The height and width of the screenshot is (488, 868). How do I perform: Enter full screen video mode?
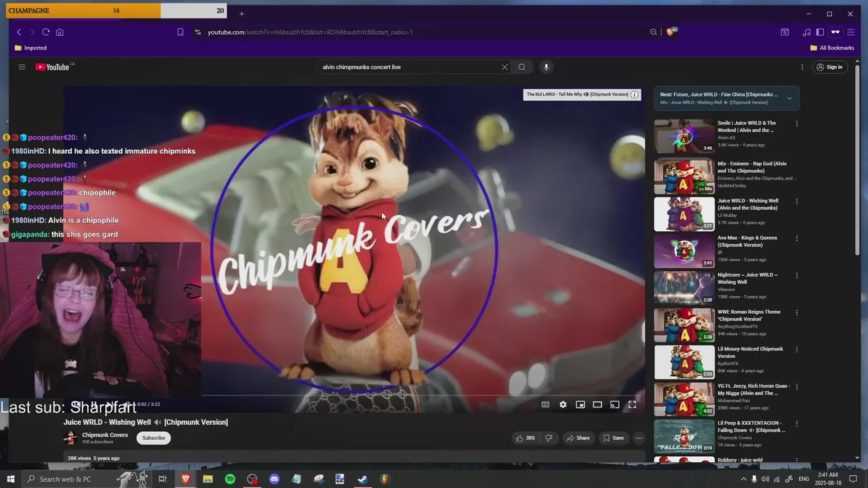coord(632,405)
